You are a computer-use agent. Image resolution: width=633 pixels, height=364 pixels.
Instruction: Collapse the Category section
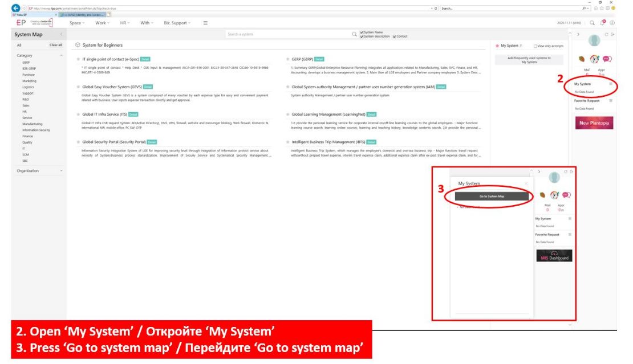point(61,55)
